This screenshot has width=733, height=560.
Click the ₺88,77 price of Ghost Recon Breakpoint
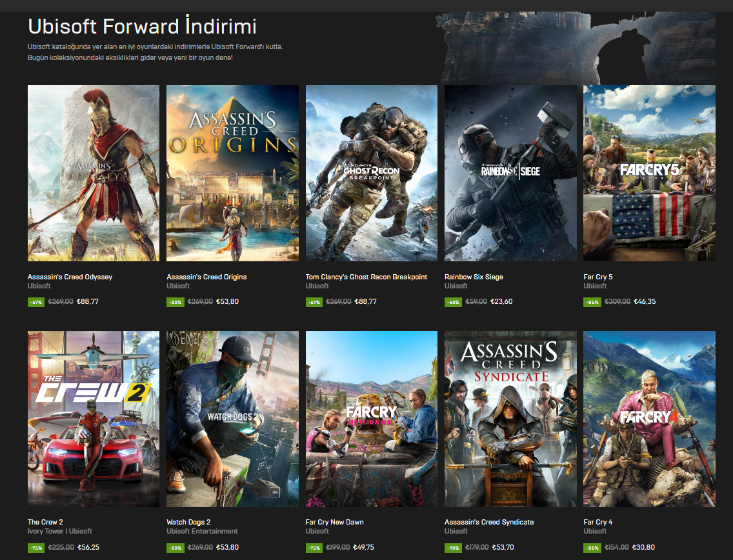(366, 301)
